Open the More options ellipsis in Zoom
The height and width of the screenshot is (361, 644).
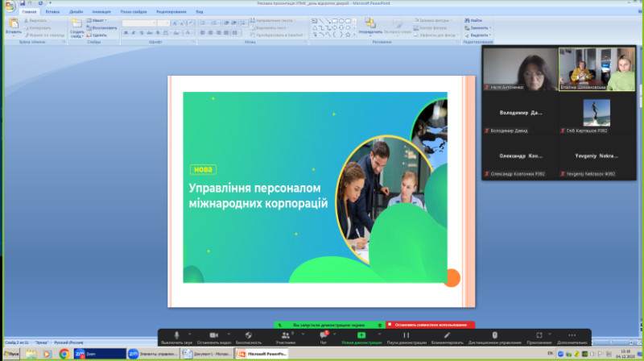click(572, 334)
